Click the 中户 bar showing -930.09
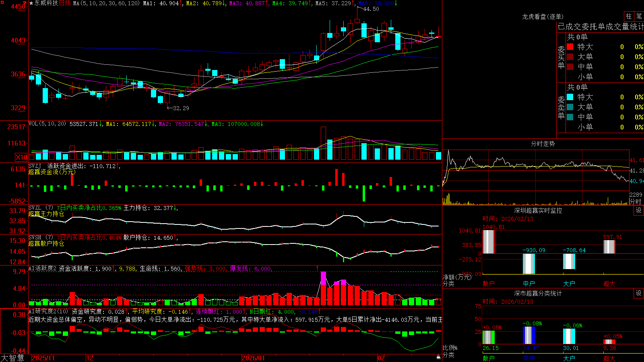 529,264
